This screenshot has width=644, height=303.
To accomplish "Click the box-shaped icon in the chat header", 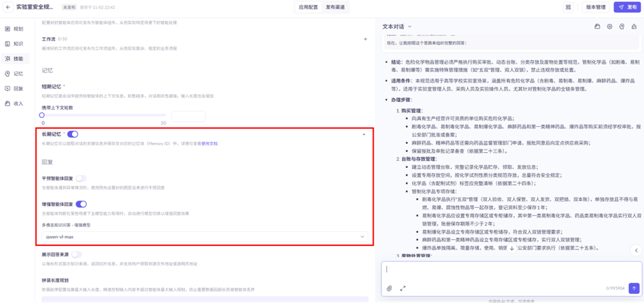I will tap(597, 26).
